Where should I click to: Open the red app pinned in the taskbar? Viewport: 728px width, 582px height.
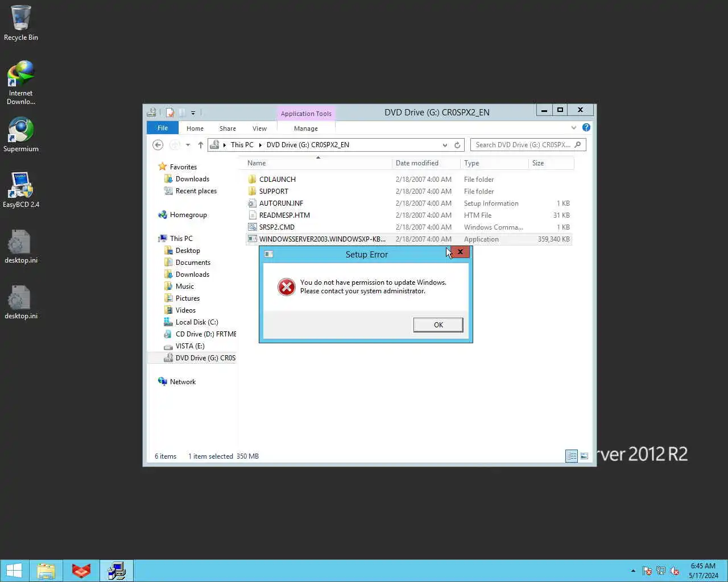(81, 571)
